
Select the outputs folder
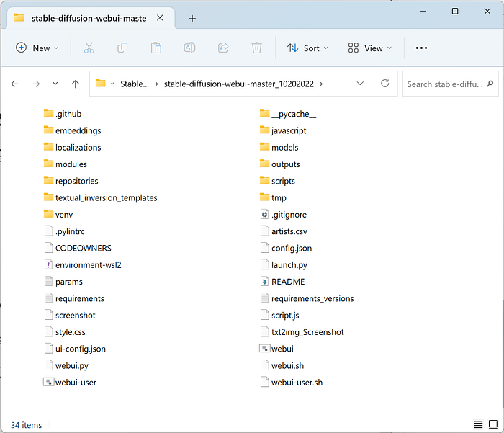[279, 164]
